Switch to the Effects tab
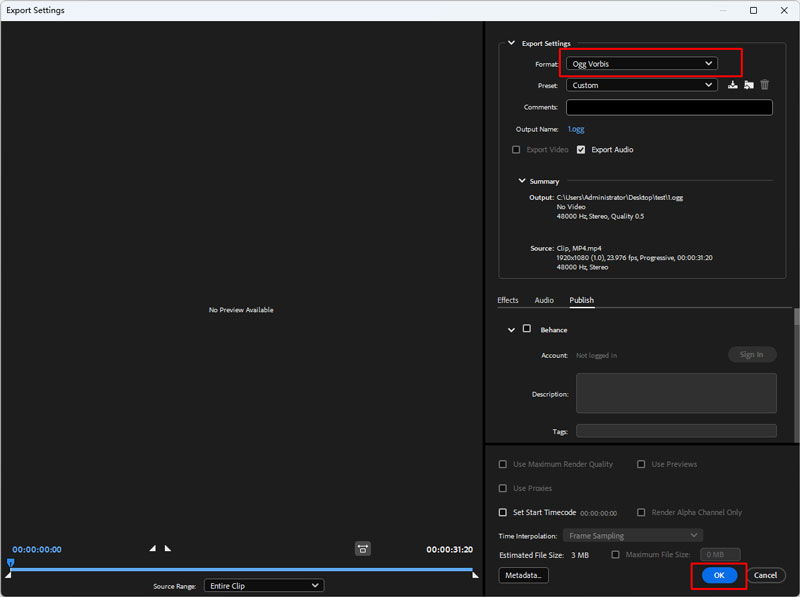800x597 pixels. [508, 300]
